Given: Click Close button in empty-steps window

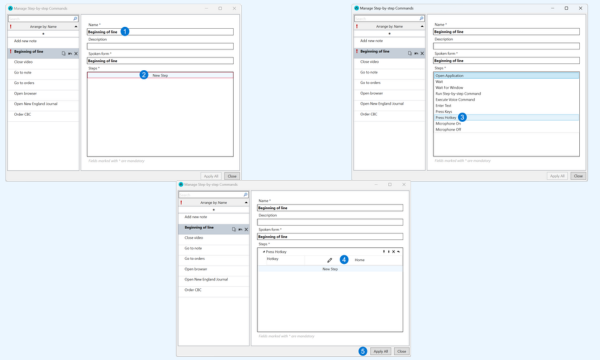Looking at the screenshot, I should point(232,176).
